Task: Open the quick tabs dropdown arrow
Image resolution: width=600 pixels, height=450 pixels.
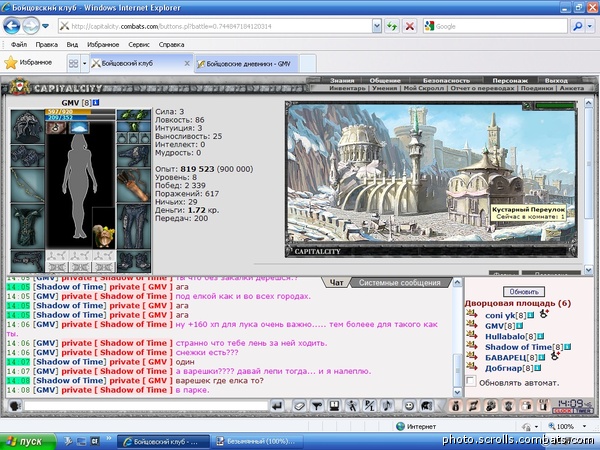Action: point(85,63)
